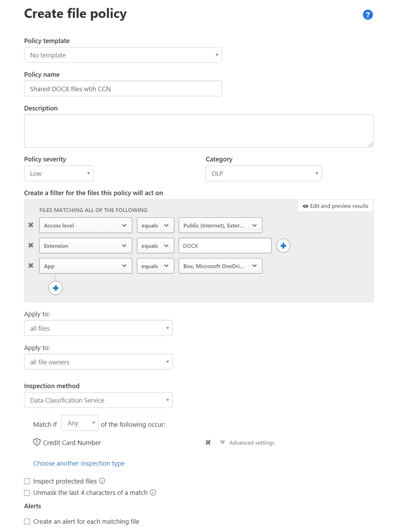Add a new filter using the plus icon beside DOCX
408x532 pixels.
(x=284, y=245)
